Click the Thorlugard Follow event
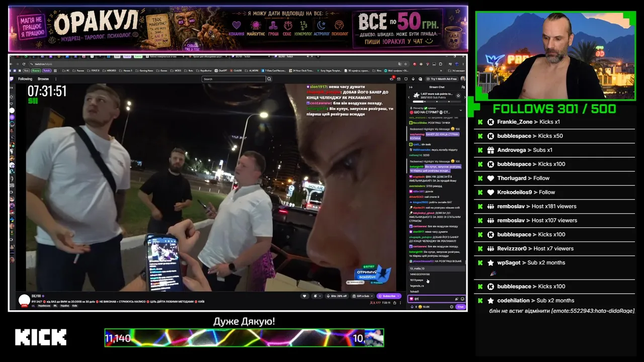Screen dimensions: 644x362 pyautogui.click(x=555, y=178)
